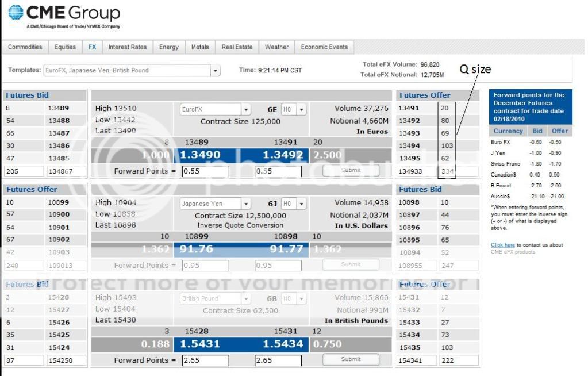Expand the Templates dropdown arrow
Viewport: 588px width, 376px height.
coord(215,71)
